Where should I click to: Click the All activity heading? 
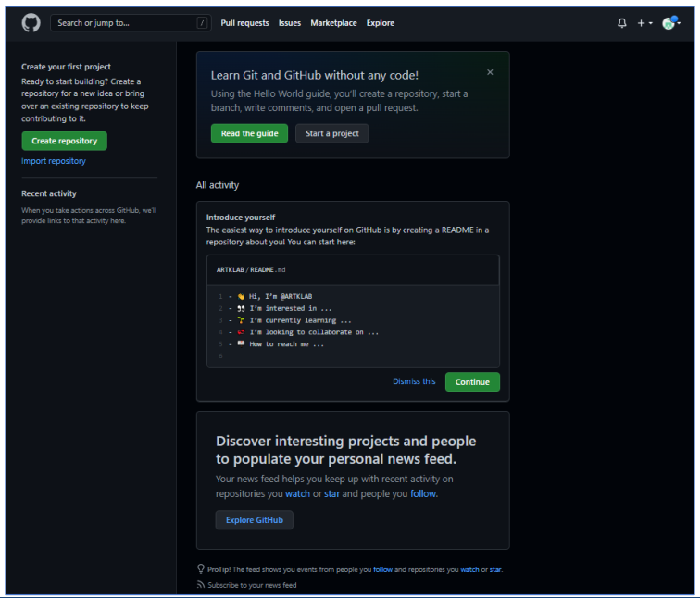(218, 185)
